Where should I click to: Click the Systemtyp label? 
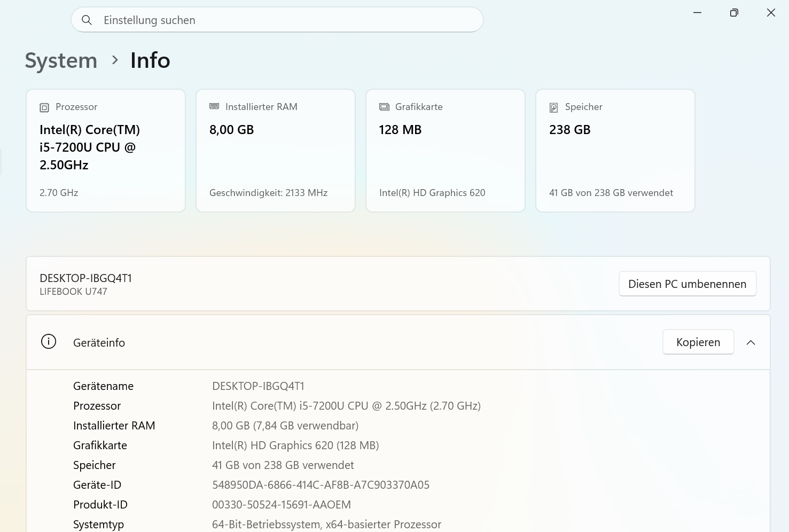click(x=98, y=525)
